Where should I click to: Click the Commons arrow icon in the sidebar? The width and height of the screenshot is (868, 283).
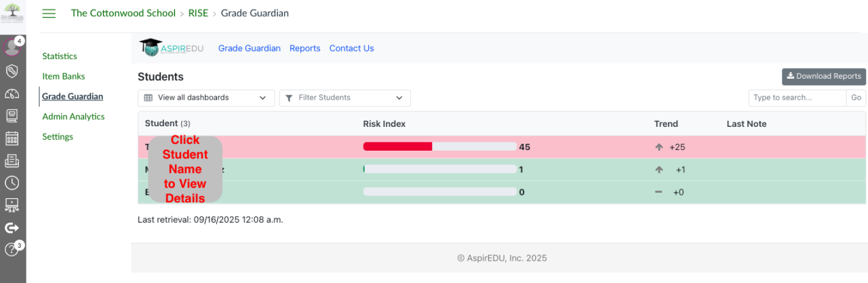12,227
